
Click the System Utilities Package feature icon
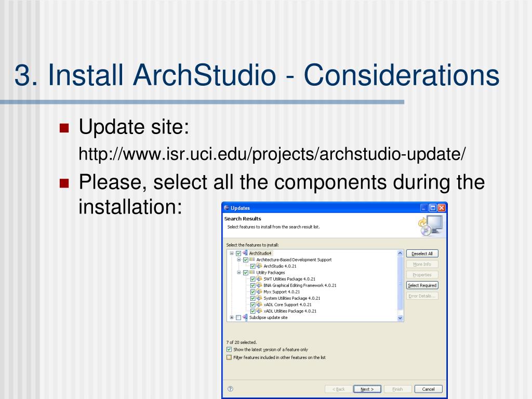click(259, 298)
